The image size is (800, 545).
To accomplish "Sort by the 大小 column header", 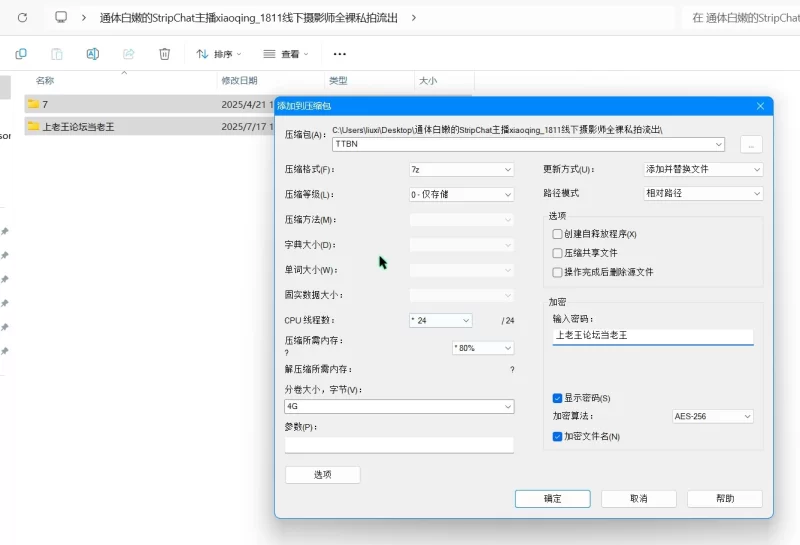I will 428,81.
